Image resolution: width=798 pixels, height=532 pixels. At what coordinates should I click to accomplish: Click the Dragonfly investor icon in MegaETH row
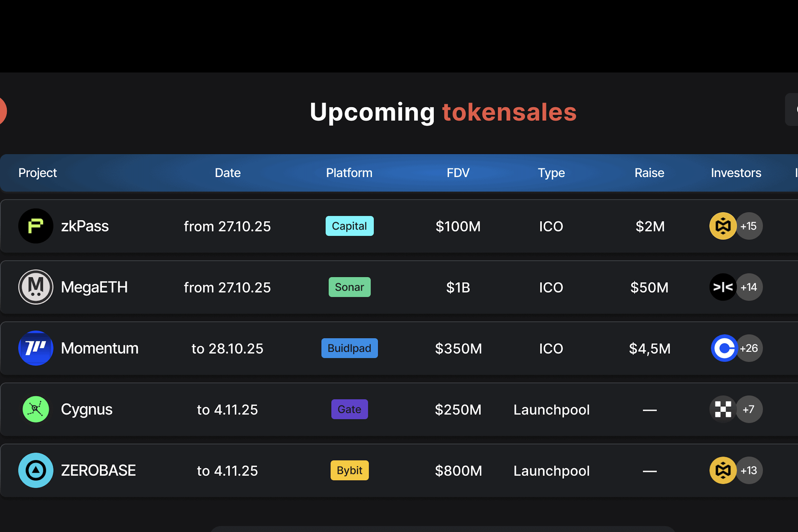pyautogui.click(x=723, y=287)
